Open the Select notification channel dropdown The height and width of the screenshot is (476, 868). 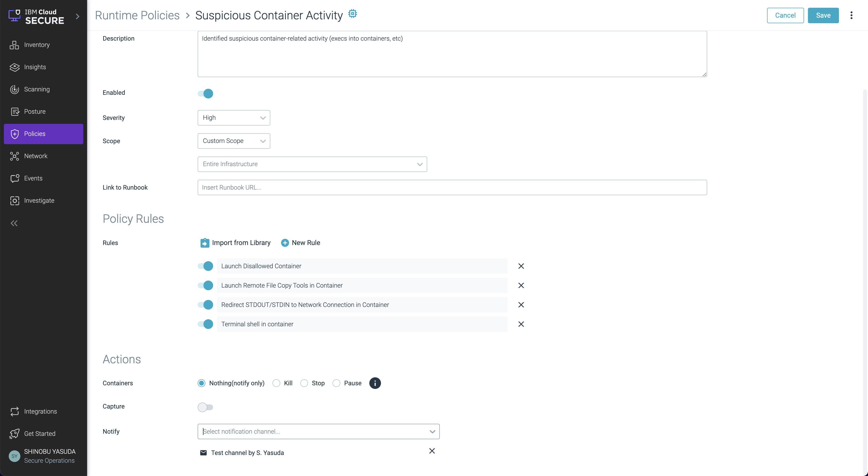point(318,431)
